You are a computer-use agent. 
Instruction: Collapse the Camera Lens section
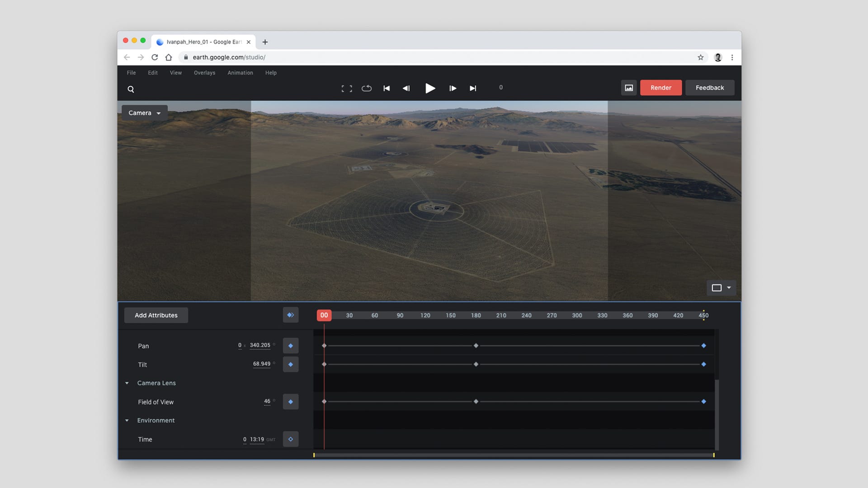[x=127, y=383]
